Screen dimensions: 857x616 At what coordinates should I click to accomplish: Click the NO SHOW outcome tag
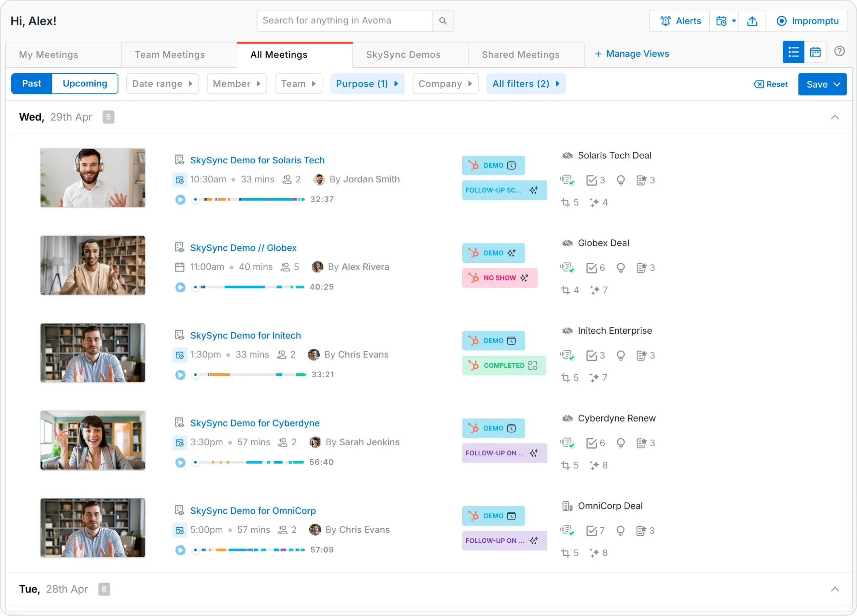tap(499, 278)
